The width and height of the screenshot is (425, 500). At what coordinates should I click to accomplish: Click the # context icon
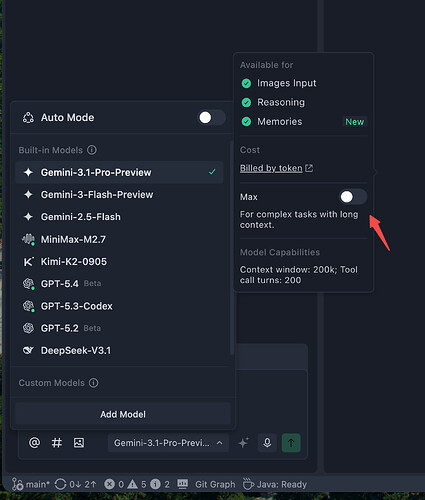(x=57, y=443)
